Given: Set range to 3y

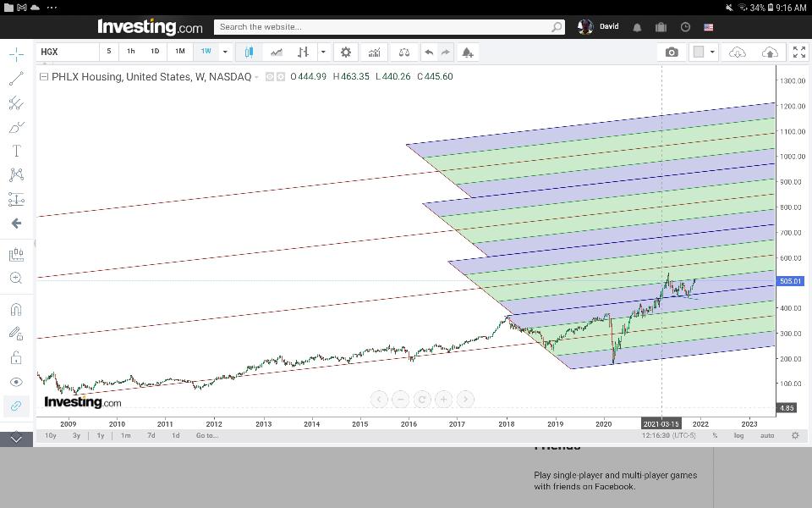Looking at the screenshot, I should coord(77,435).
